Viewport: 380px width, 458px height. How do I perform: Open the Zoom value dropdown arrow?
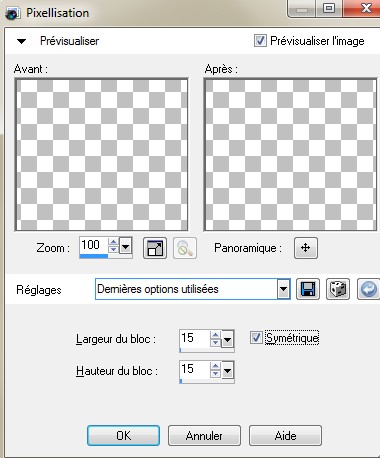click(126, 247)
